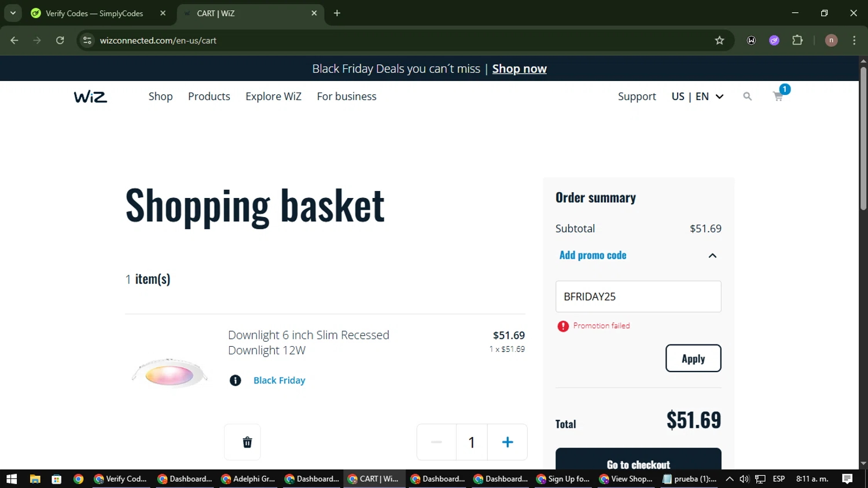Viewport: 868px width, 488px height.
Task: Decrease quantity with the minus button
Action: coord(436,442)
